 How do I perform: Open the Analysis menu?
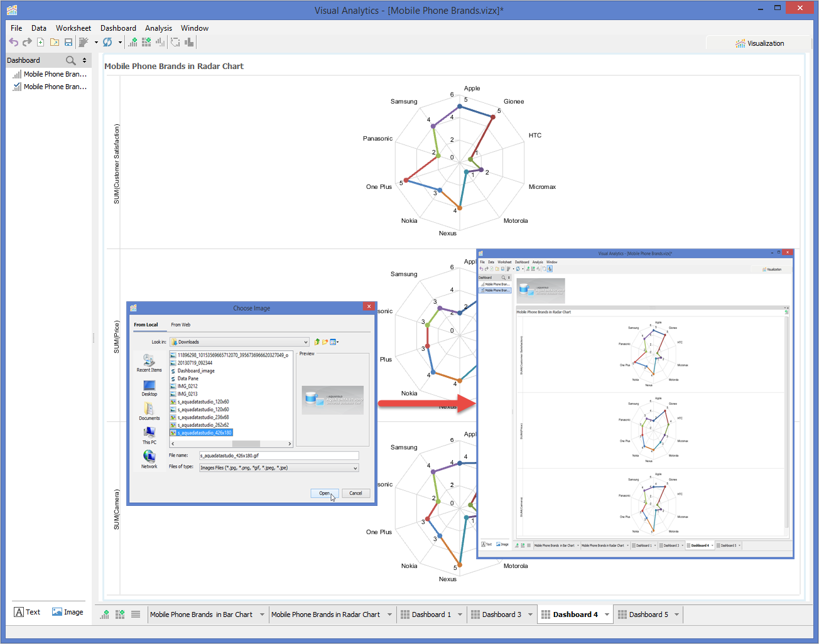coord(158,28)
